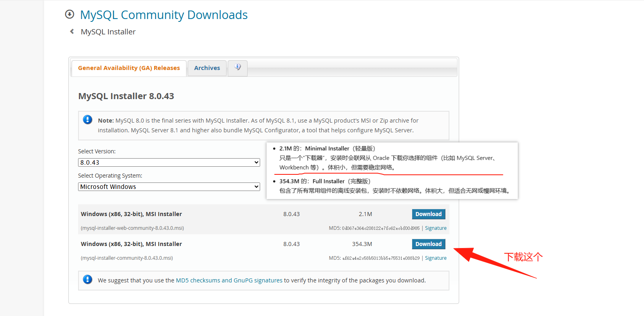644x316 pixels.
Task: Open Signature link for the 354.3M installer
Action: (x=436, y=258)
